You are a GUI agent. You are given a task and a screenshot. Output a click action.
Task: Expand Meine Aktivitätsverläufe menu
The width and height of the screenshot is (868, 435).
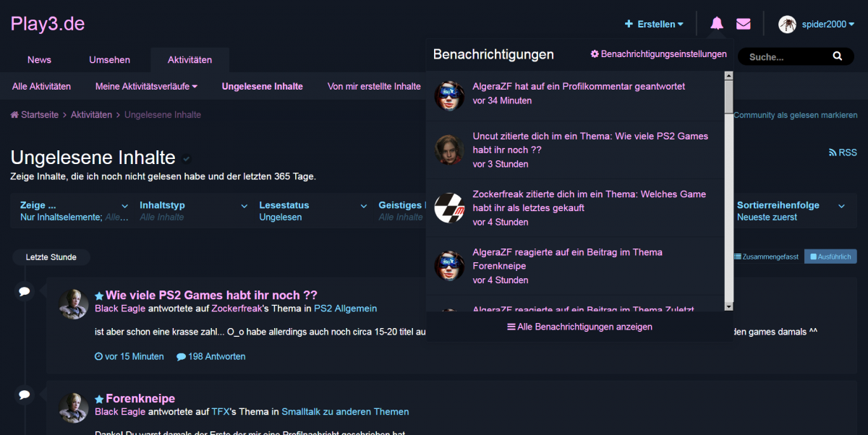146,86
